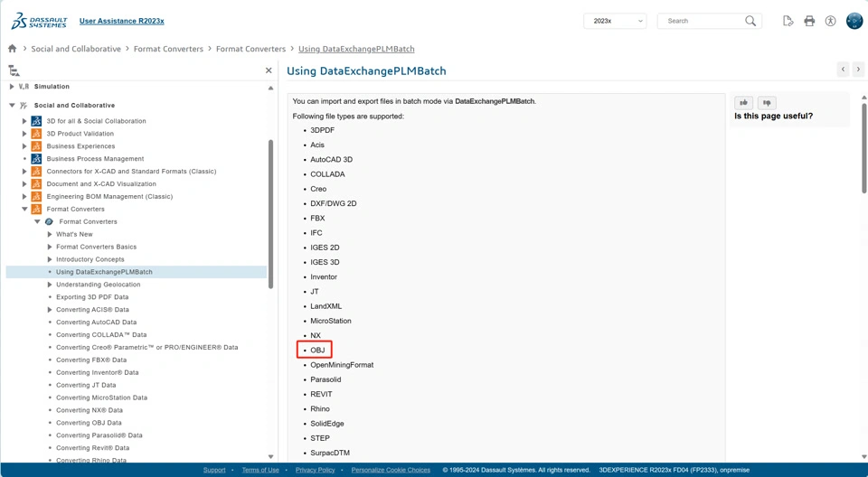Click the first Format Converters breadcrumb

(168, 49)
